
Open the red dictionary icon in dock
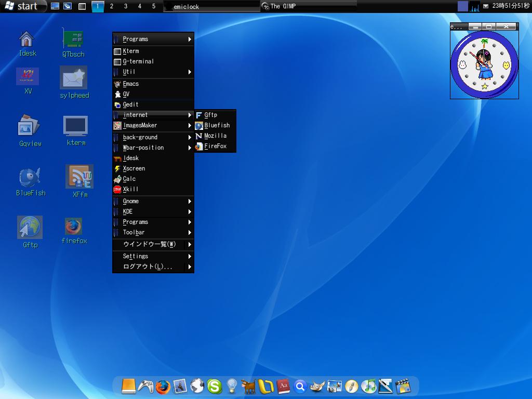[x=283, y=387]
